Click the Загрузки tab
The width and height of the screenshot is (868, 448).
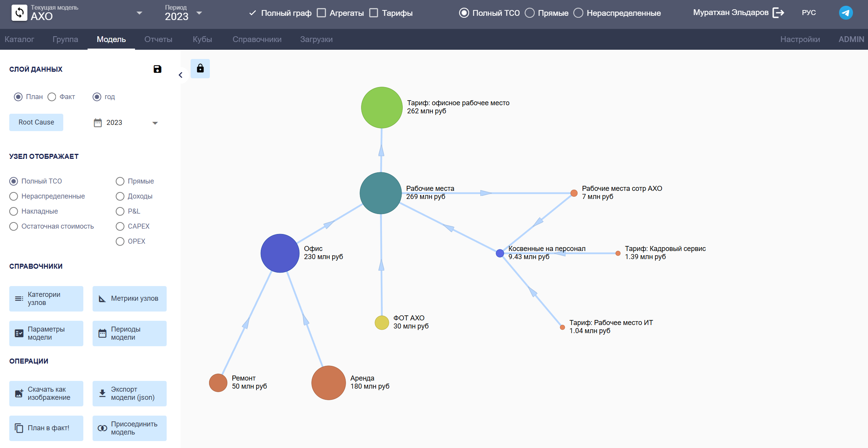point(316,39)
